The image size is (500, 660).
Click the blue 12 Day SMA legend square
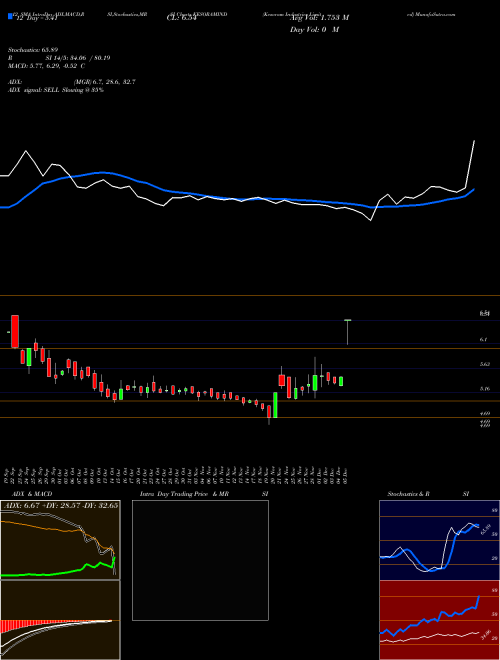(10, 17)
